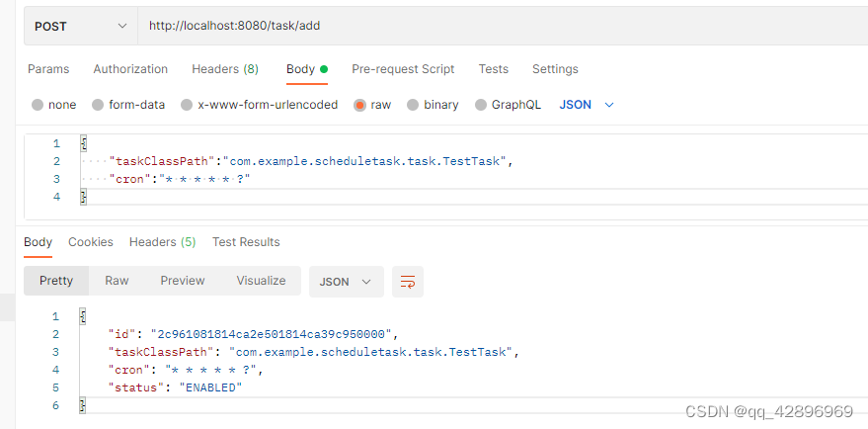Click the wrap lines icon in response toolbar

(408, 282)
